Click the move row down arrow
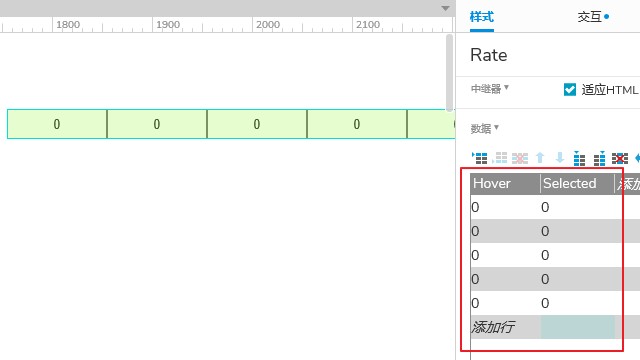 click(x=560, y=158)
